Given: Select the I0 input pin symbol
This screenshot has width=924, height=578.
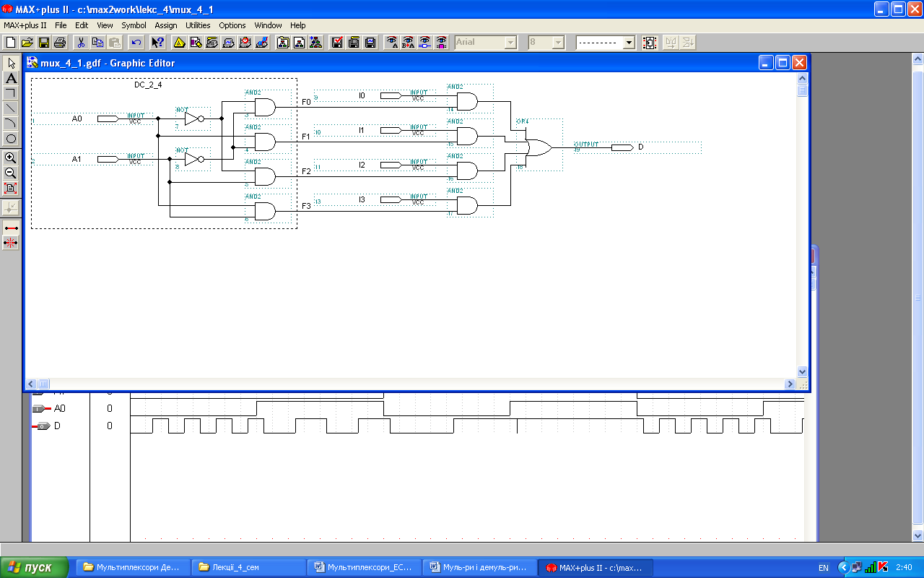Looking at the screenshot, I should click(391, 95).
